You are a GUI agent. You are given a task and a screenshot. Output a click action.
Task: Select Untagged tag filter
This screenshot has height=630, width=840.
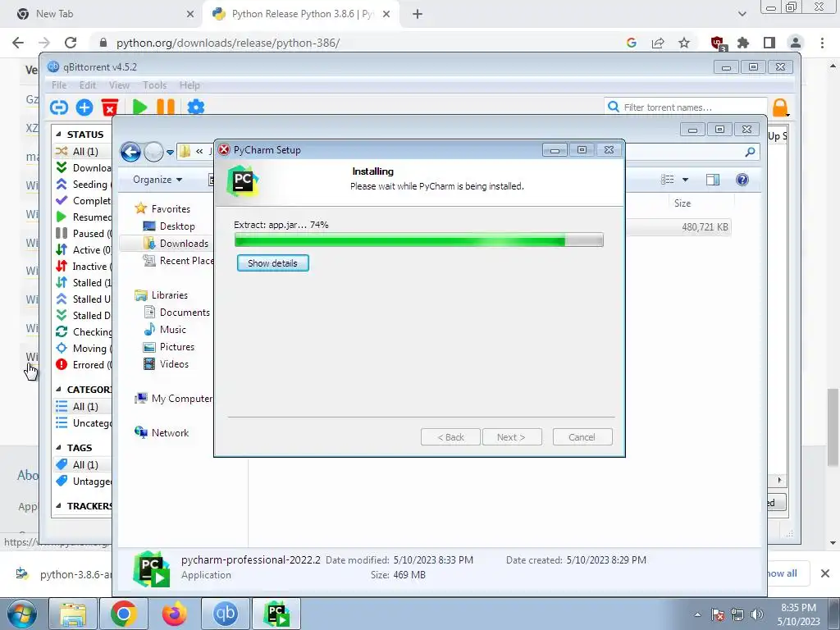[83, 481]
